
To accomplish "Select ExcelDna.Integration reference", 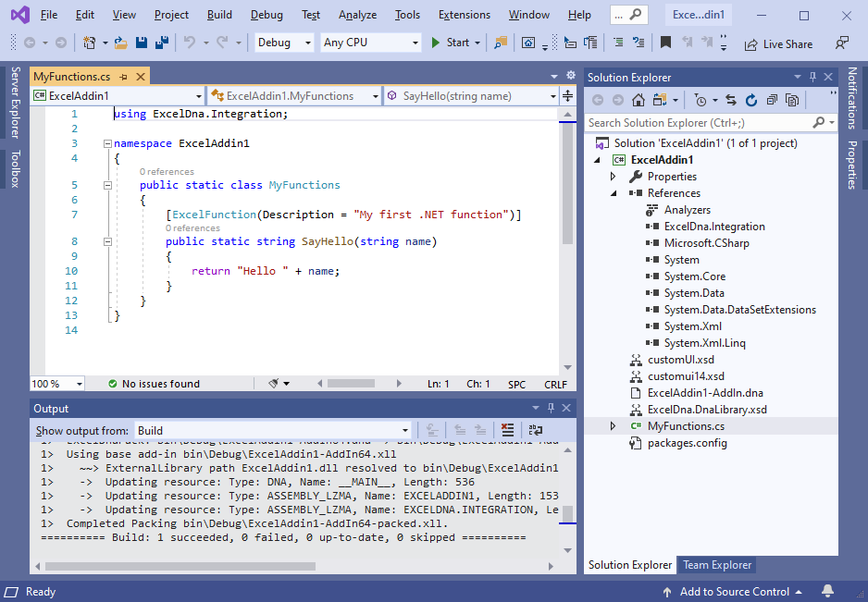I will pyautogui.click(x=714, y=227).
